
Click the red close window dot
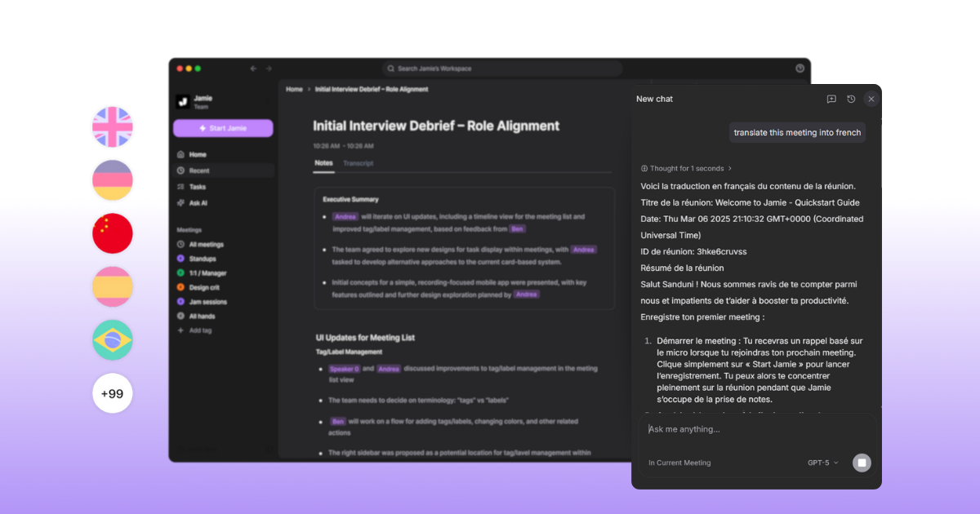pyautogui.click(x=179, y=69)
